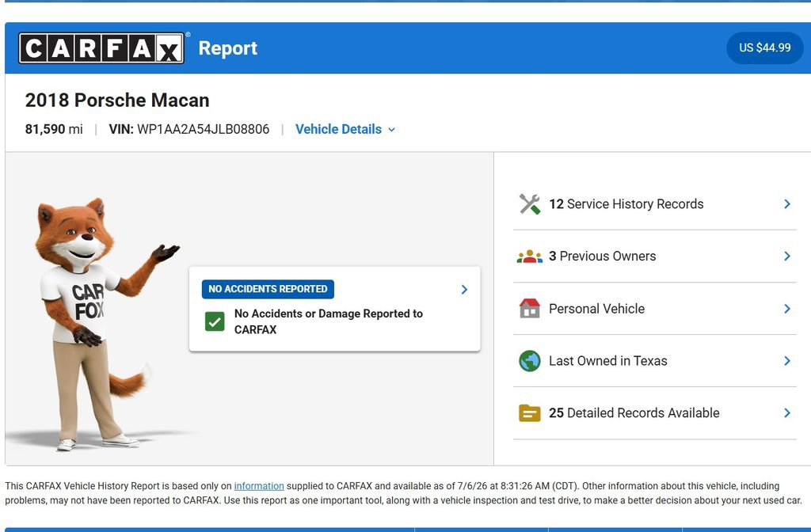Click the NO ACCIDENTS REPORTED badge

268,289
